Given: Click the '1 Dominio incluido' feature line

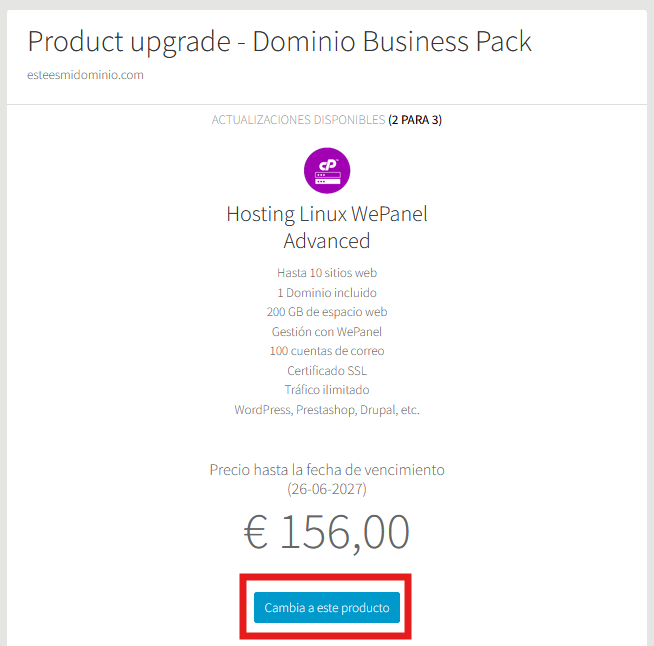Looking at the screenshot, I should pos(327,293).
